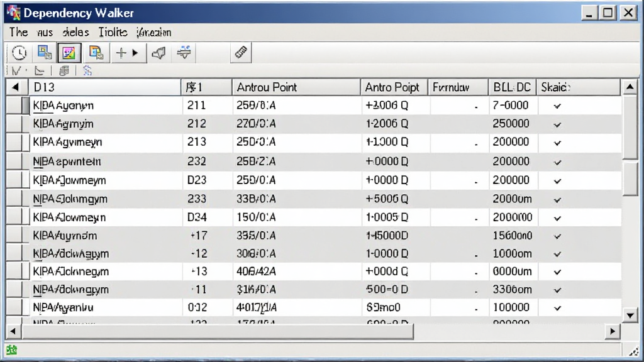644x362 pixels.
Task: Select row header box for KIPA Ayenym
Action: point(18,106)
